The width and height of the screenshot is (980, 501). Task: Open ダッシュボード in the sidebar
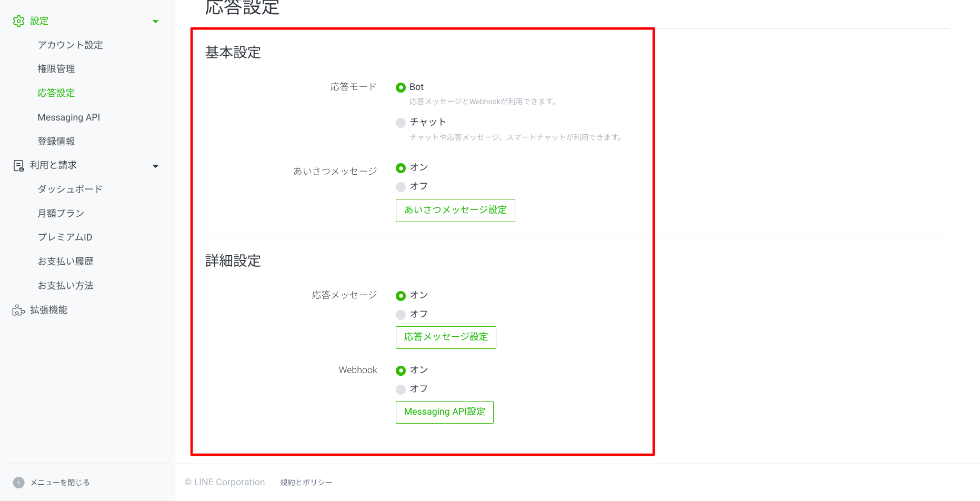tap(70, 189)
